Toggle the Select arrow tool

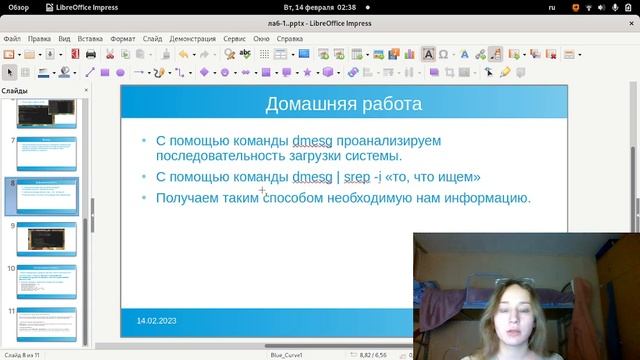[x=9, y=73]
